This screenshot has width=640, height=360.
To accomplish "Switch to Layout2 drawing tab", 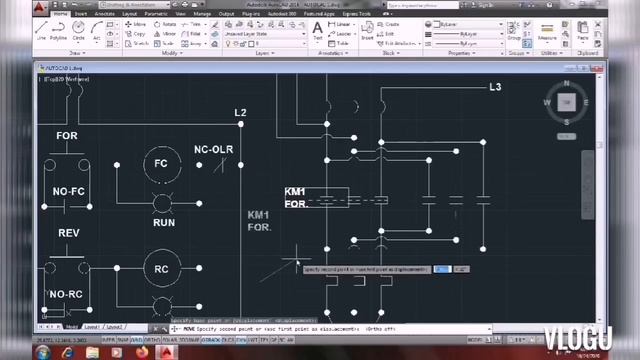I will pyautogui.click(x=114, y=327).
